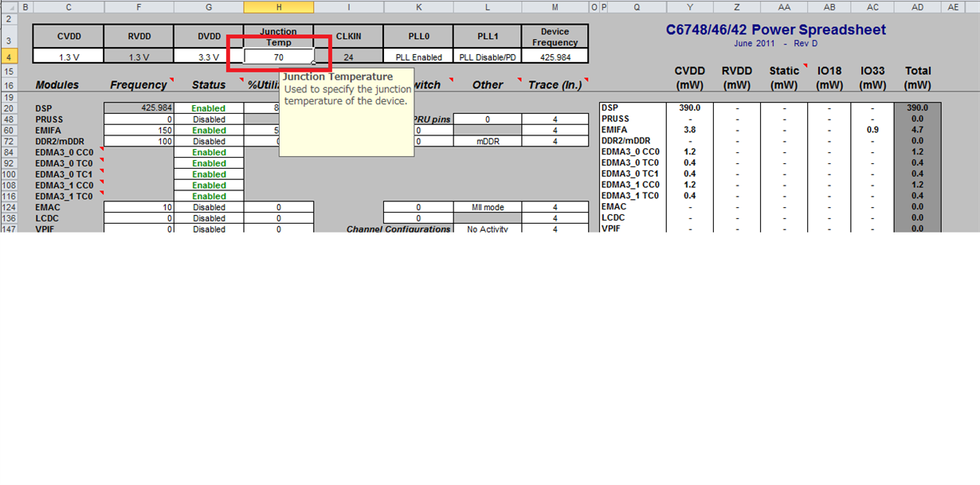Select column C header

tap(69, 7)
